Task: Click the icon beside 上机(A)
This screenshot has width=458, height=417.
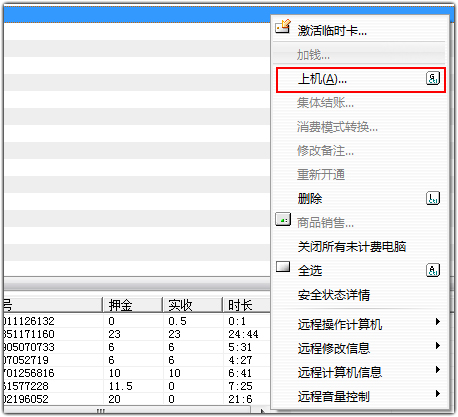Action: click(433, 79)
